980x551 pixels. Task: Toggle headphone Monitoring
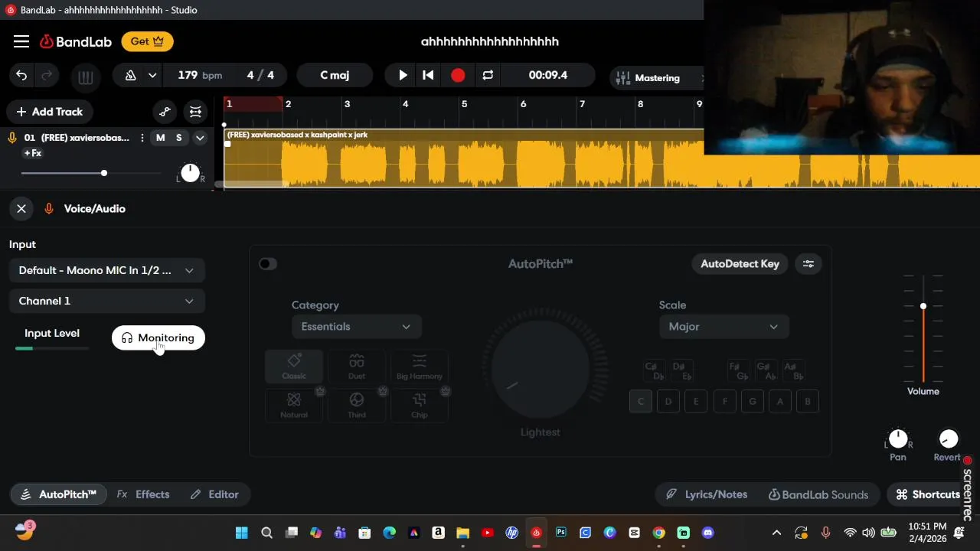click(x=158, y=337)
